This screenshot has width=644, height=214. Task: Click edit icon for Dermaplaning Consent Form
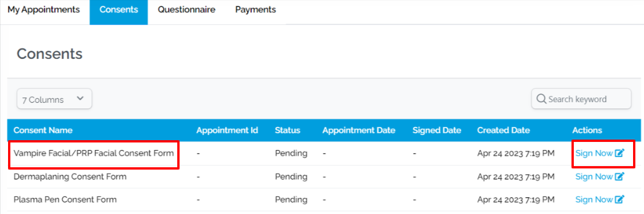tap(619, 177)
